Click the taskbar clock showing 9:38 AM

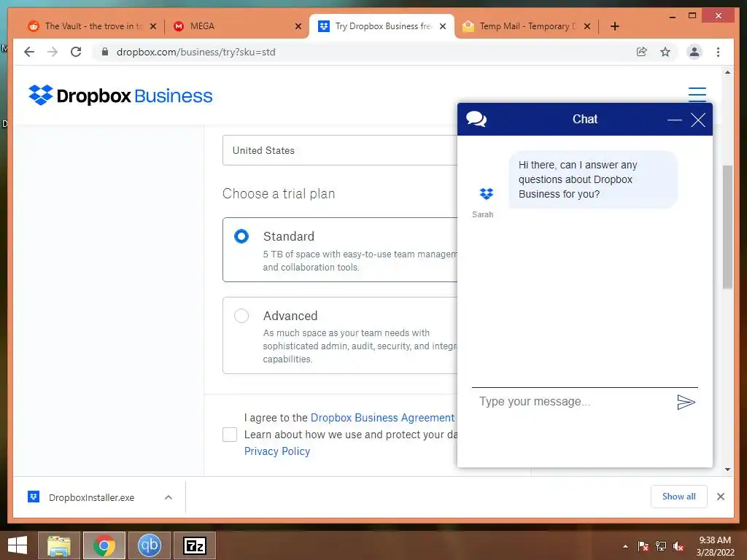(x=715, y=540)
